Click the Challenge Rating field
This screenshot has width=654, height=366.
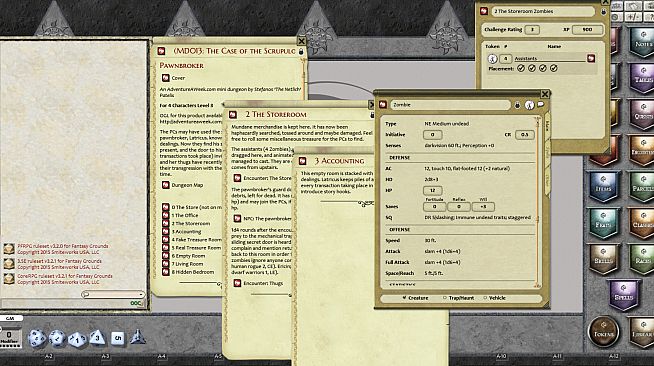[532, 30]
